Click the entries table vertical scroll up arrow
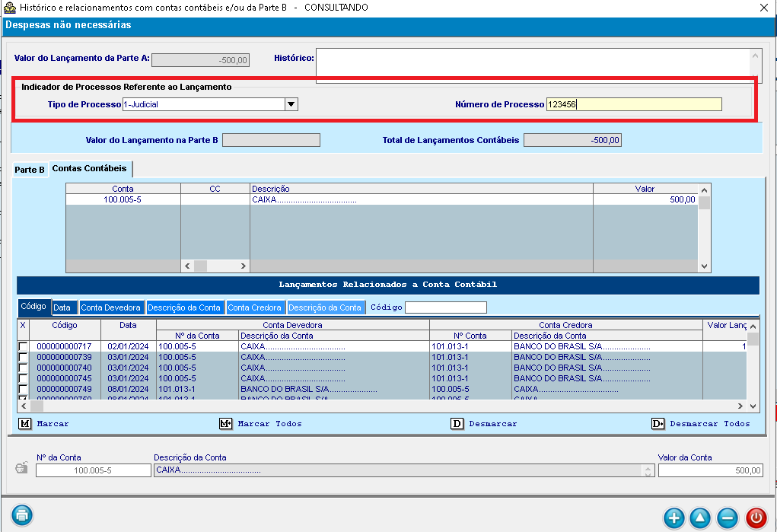Viewport: 777px width, 532px height. pos(753,327)
